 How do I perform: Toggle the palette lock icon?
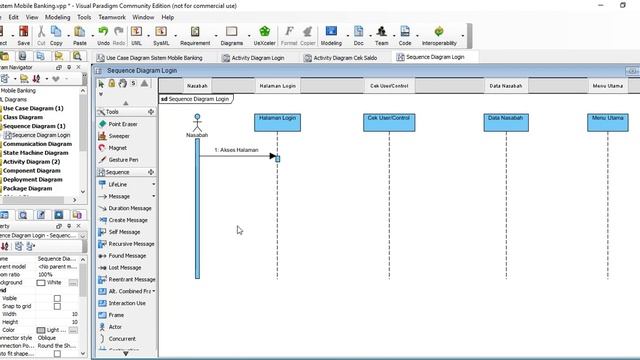click(112, 83)
